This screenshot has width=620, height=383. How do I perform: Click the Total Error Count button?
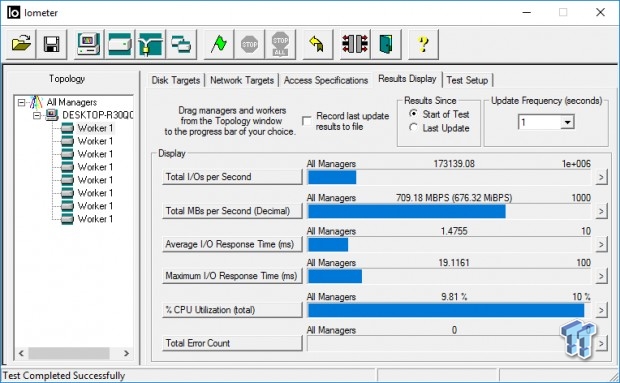(232, 343)
